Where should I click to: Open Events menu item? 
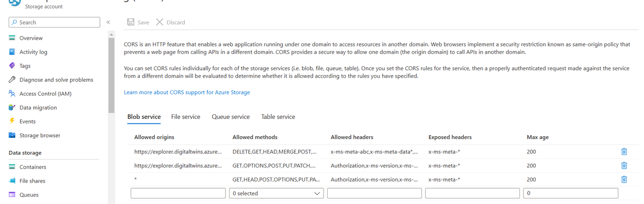point(28,121)
